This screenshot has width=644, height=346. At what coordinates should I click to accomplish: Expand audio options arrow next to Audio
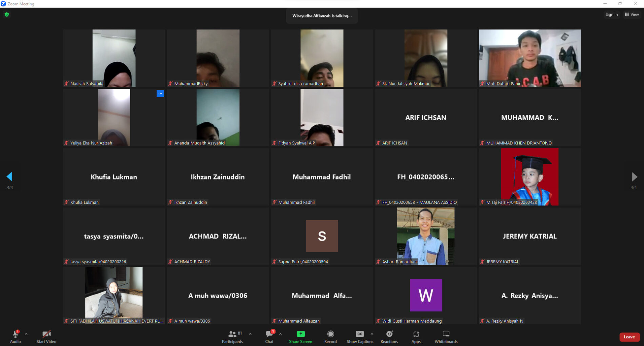click(x=26, y=334)
